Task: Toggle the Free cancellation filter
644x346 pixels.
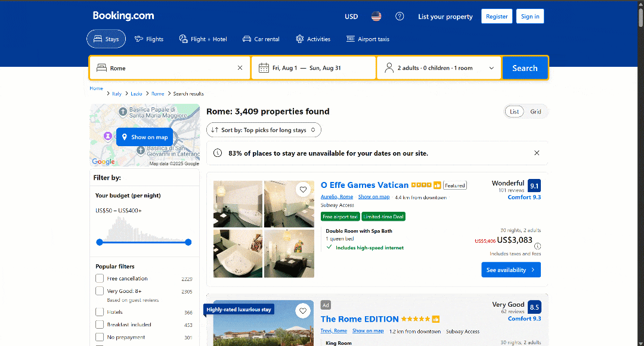Action: 100,278
